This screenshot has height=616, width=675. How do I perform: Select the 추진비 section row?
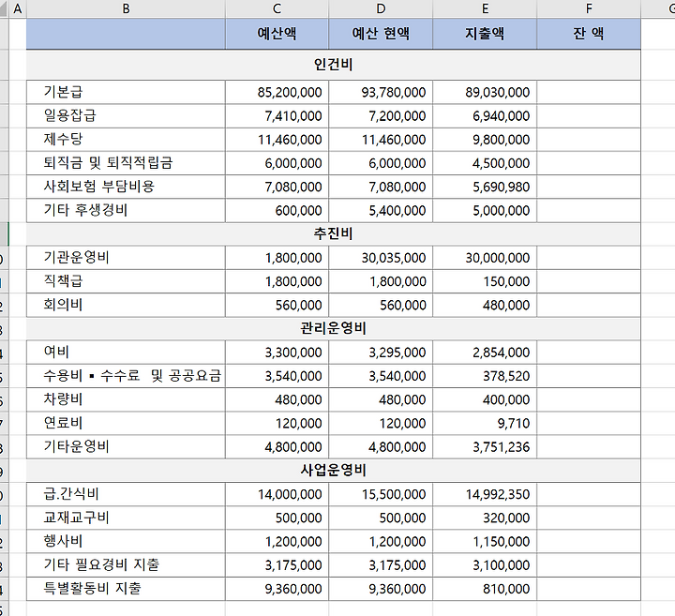(x=334, y=233)
